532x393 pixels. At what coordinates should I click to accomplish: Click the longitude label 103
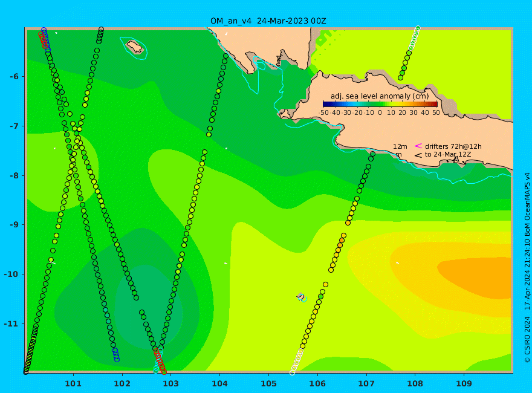[170, 383]
